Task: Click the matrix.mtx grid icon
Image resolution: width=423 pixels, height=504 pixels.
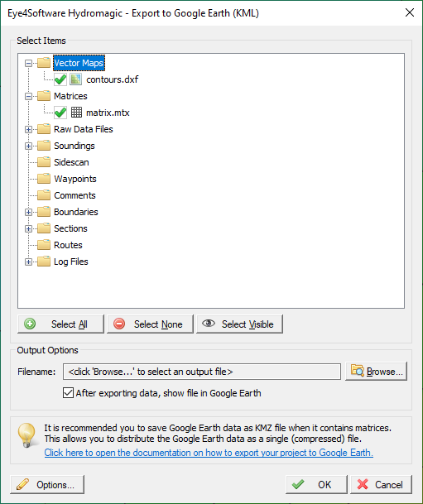Action: pyautogui.click(x=76, y=113)
